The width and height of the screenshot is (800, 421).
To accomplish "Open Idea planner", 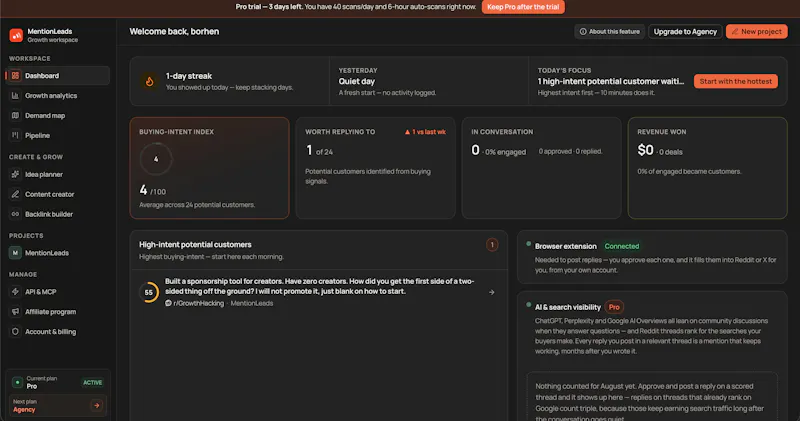I will pyautogui.click(x=58, y=174).
